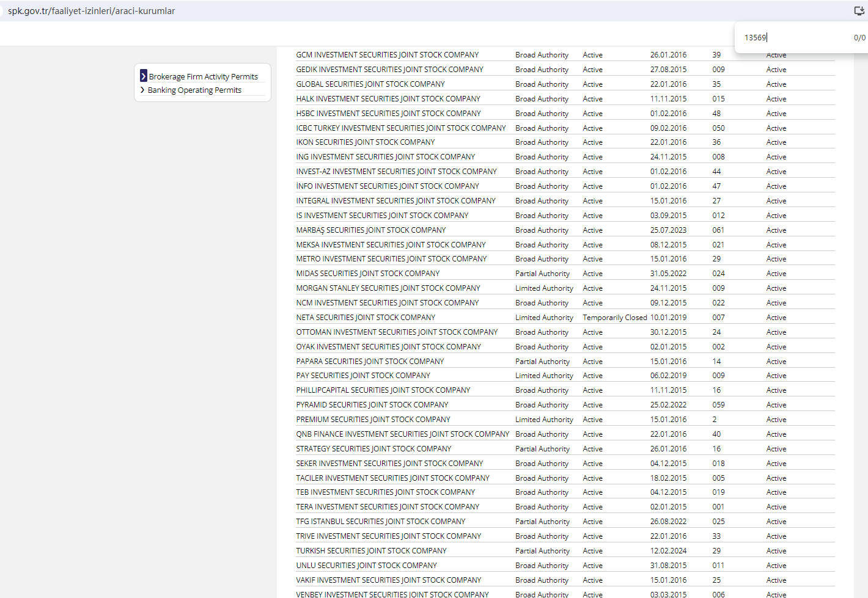The height and width of the screenshot is (598, 868).
Task: Click INFO INVESTMENT SECURITIES company name
Action: tap(388, 186)
